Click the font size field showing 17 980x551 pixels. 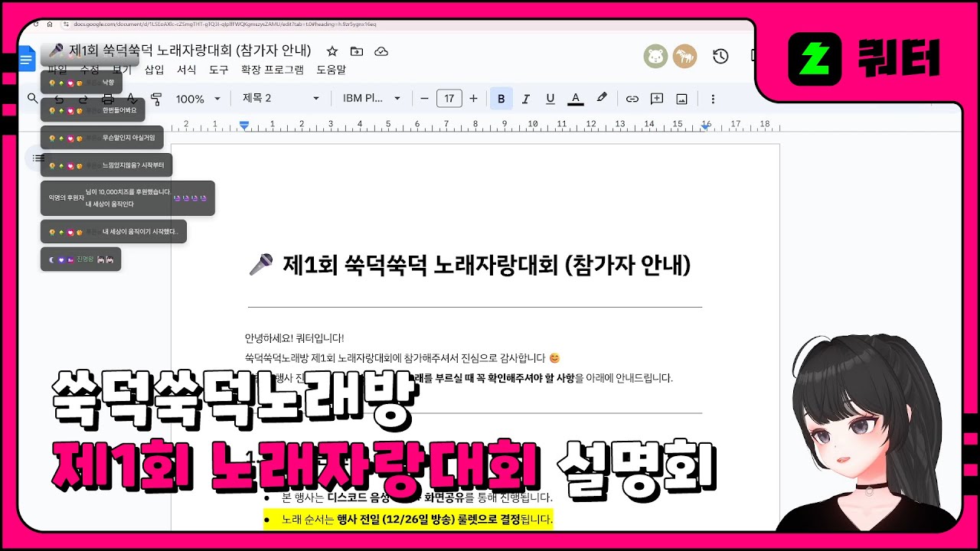tap(449, 99)
